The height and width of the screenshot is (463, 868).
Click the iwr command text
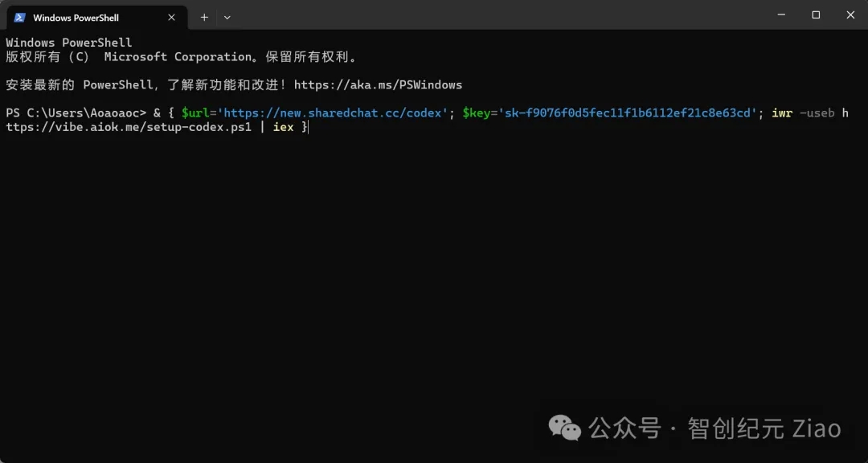[782, 113]
